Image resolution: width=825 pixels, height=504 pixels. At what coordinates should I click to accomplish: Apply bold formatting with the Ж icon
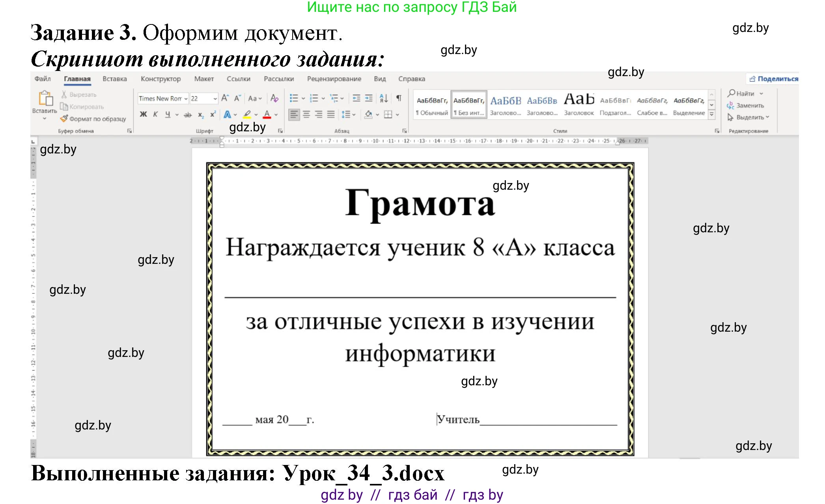click(143, 115)
